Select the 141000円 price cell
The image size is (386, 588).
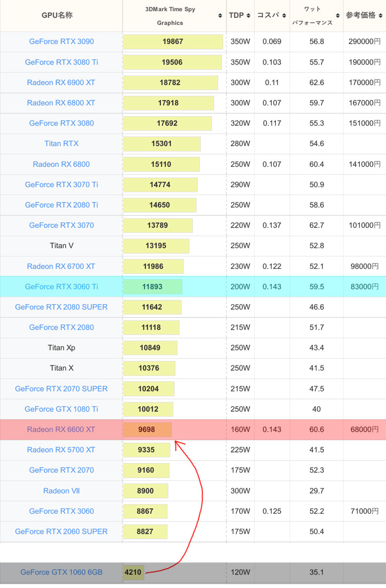click(x=365, y=164)
